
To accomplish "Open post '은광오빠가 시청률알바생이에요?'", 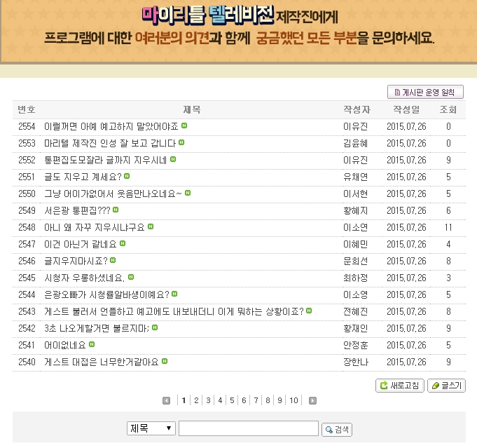I will tap(106, 294).
